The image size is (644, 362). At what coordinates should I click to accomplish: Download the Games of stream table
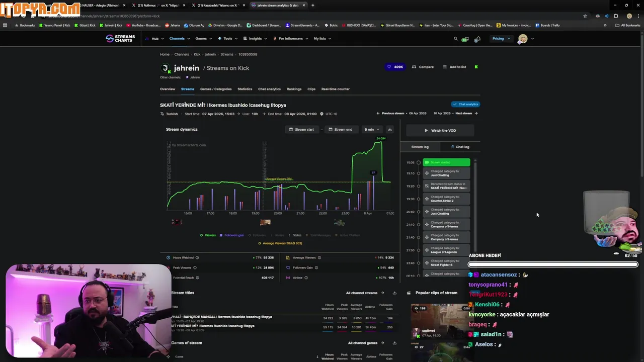tap(394, 343)
